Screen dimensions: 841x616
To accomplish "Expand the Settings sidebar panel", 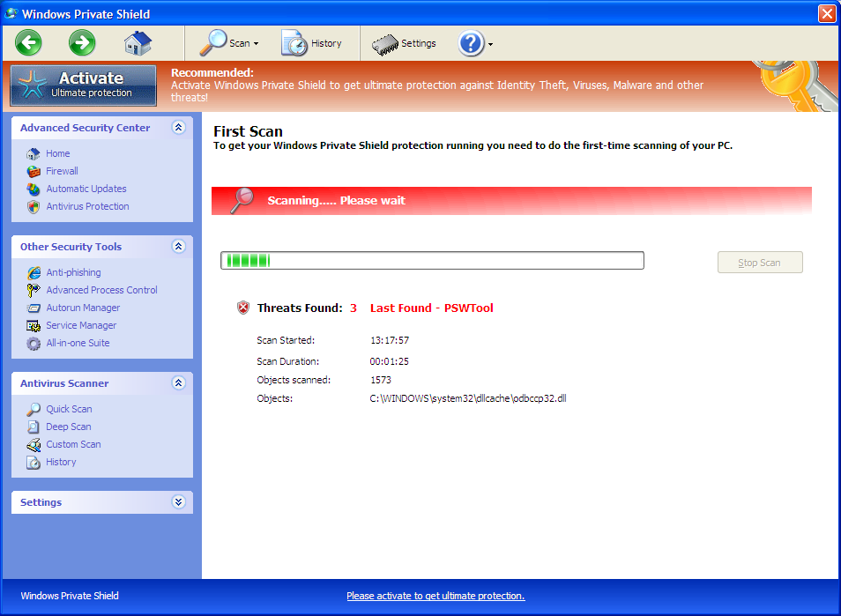I will click(179, 501).
